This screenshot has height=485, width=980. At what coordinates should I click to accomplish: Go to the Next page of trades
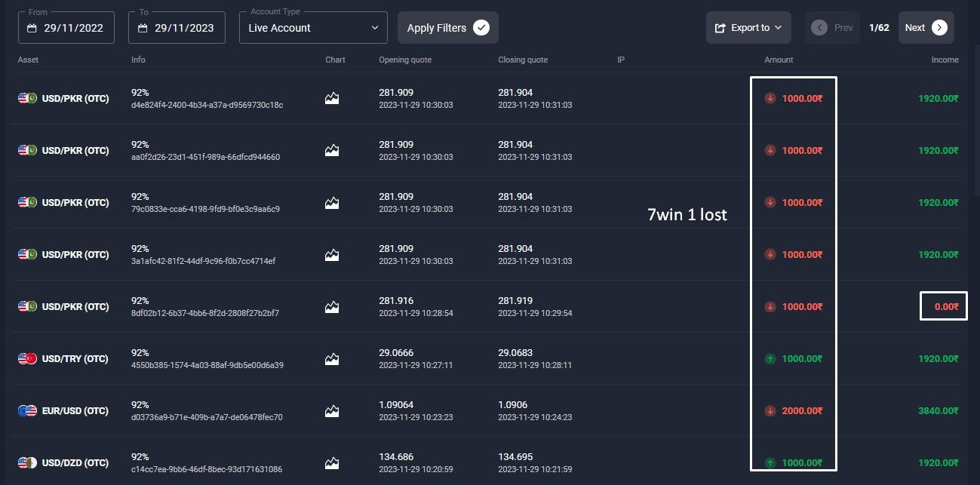(x=916, y=28)
